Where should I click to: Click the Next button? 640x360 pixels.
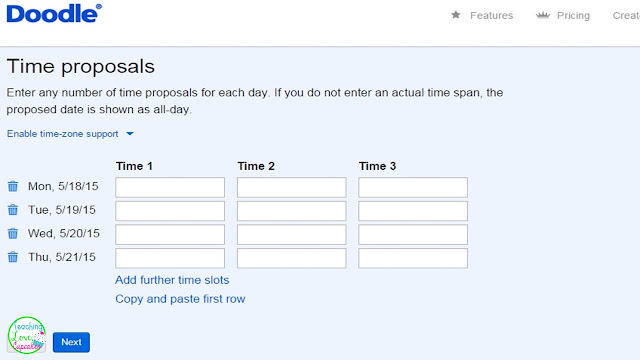pyautogui.click(x=71, y=342)
